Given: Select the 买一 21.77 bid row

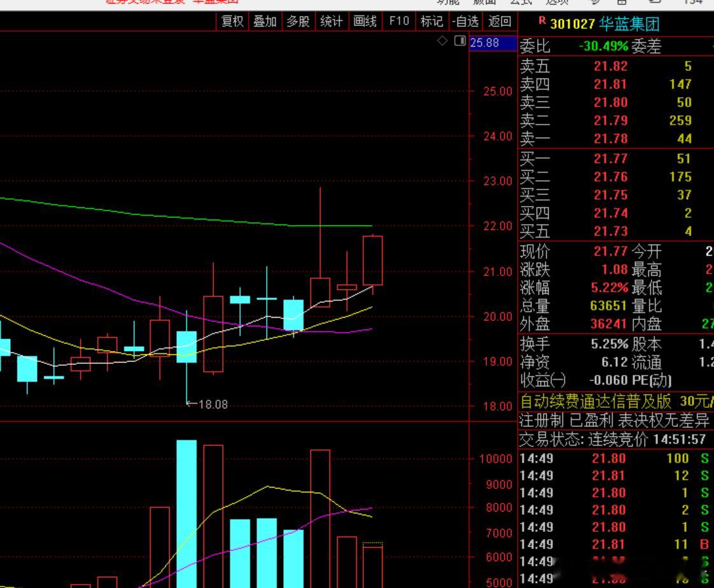Looking at the screenshot, I should [x=615, y=158].
